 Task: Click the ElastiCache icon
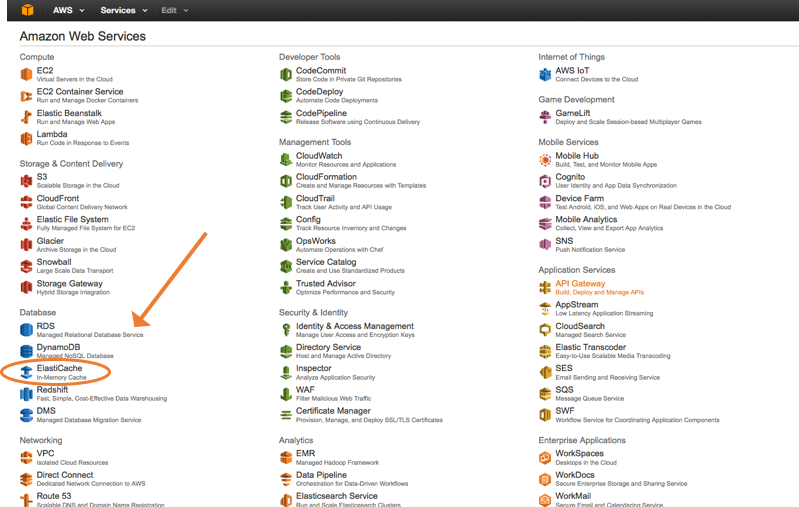click(x=26, y=372)
